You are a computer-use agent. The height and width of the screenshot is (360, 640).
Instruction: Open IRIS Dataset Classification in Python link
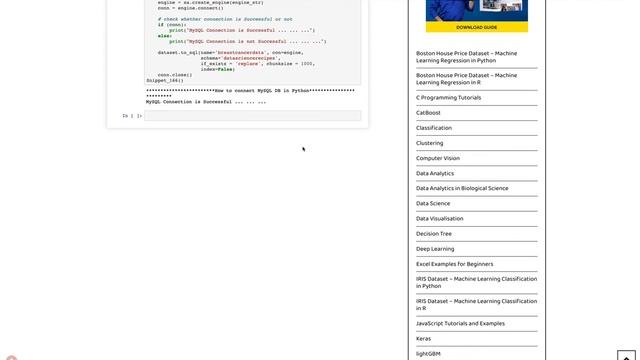(476, 282)
